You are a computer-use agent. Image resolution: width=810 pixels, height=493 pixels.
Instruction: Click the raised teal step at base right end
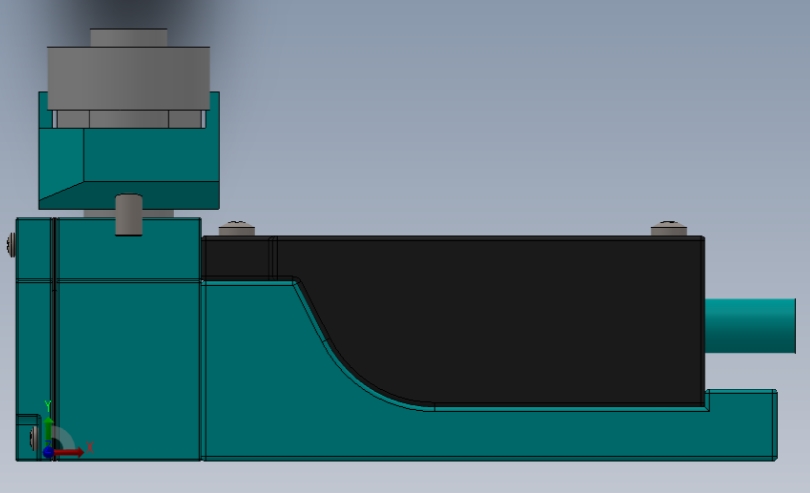743,399
